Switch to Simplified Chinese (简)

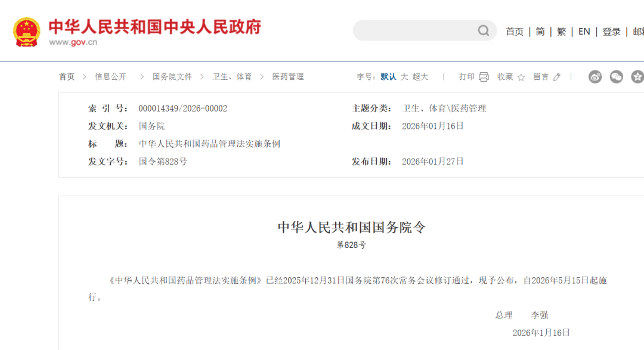click(540, 32)
